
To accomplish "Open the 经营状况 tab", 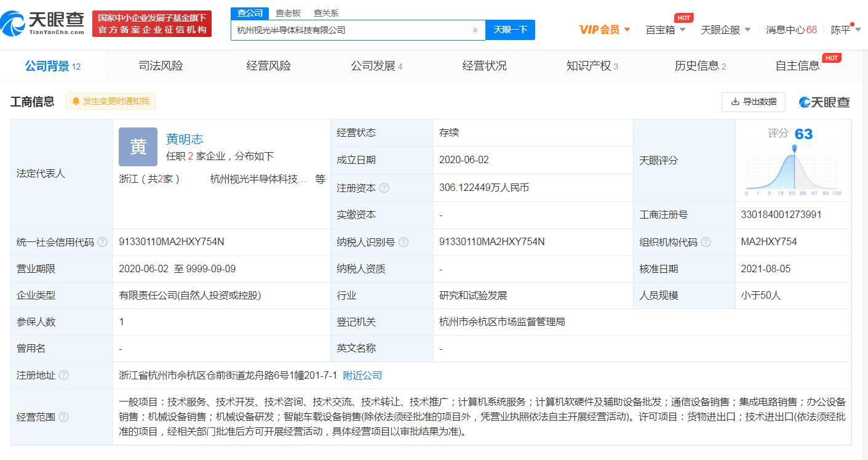I will click(484, 66).
